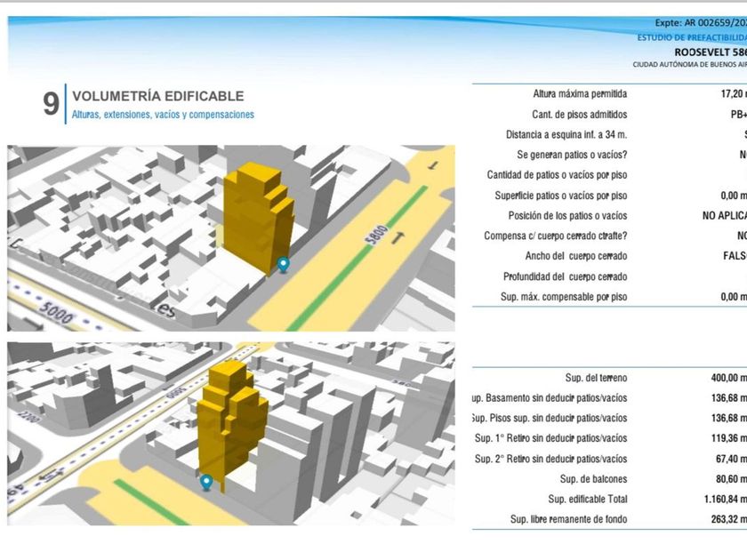Select the yellow building volume in upper map

(x=254, y=216)
